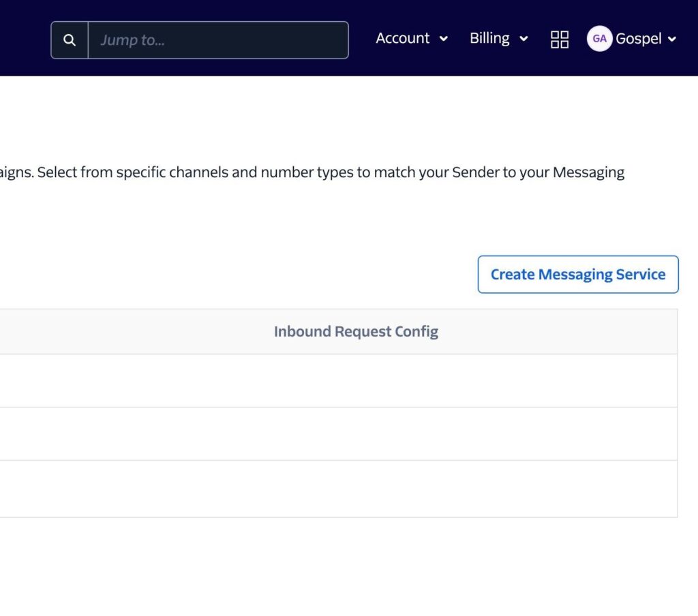Image resolution: width=698 pixels, height=616 pixels.
Task: Open the four-square products grid icon
Action: pyautogui.click(x=560, y=40)
